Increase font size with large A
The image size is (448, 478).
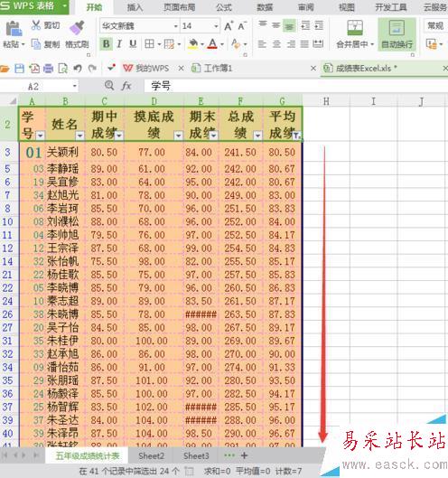(x=229, y=26)
